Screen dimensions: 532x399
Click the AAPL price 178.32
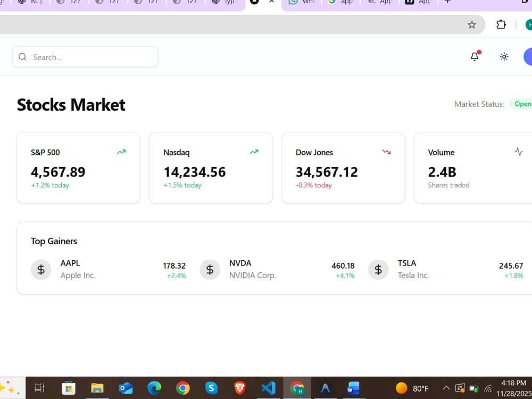[x=174, y=265]
